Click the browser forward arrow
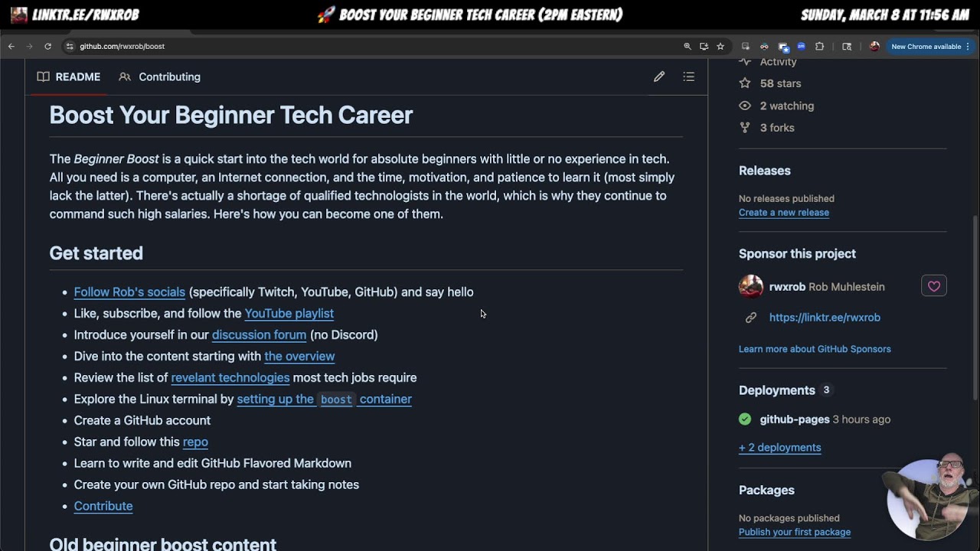Image resolution: width=980 pixels, height=551 pixels. tap(30, 47)
